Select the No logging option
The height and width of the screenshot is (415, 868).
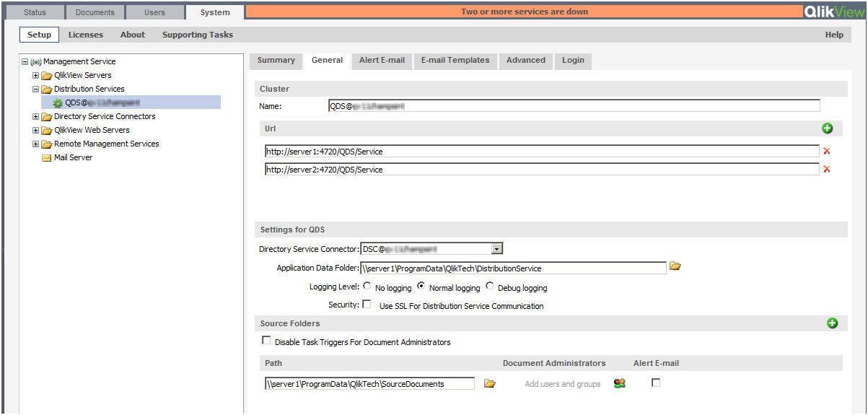(367, 286)
